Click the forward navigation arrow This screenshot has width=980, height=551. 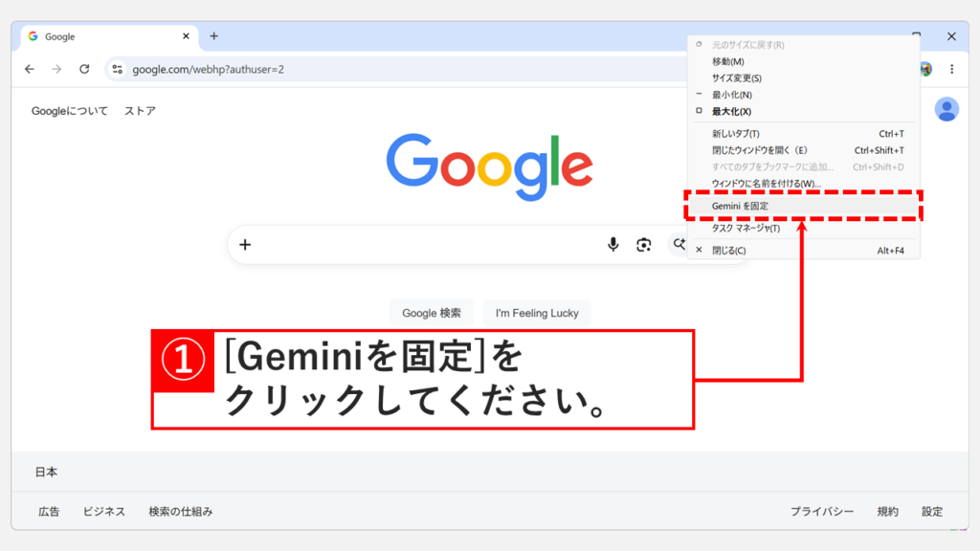[x=56, y=69]
